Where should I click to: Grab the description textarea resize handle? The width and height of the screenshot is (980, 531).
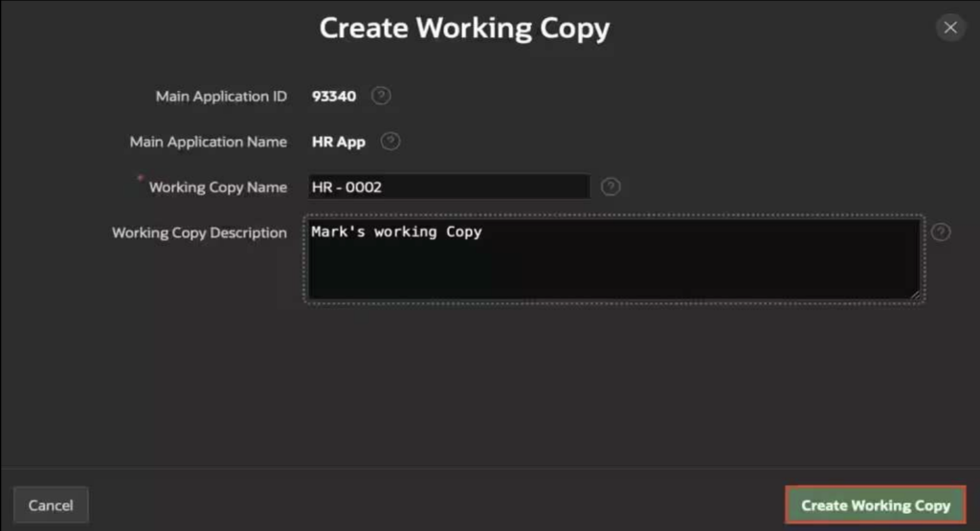pyautogui.click(x=917, y=296)
